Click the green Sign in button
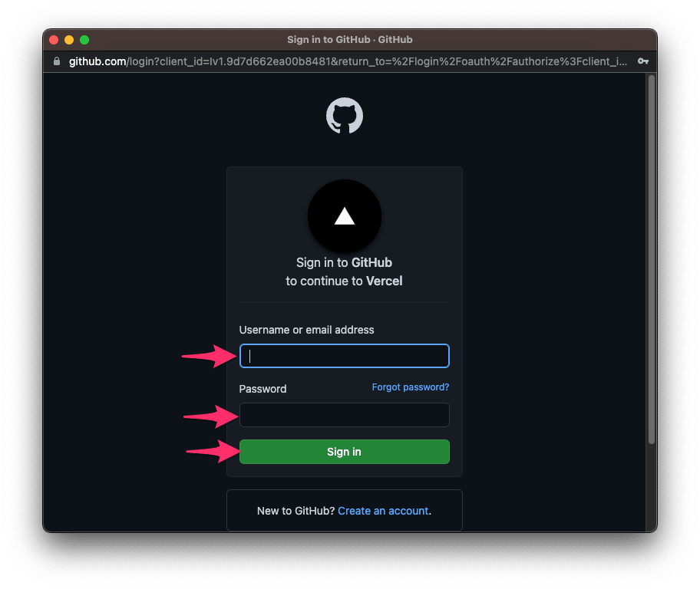The image size is (700, 589). click(344, 452)
